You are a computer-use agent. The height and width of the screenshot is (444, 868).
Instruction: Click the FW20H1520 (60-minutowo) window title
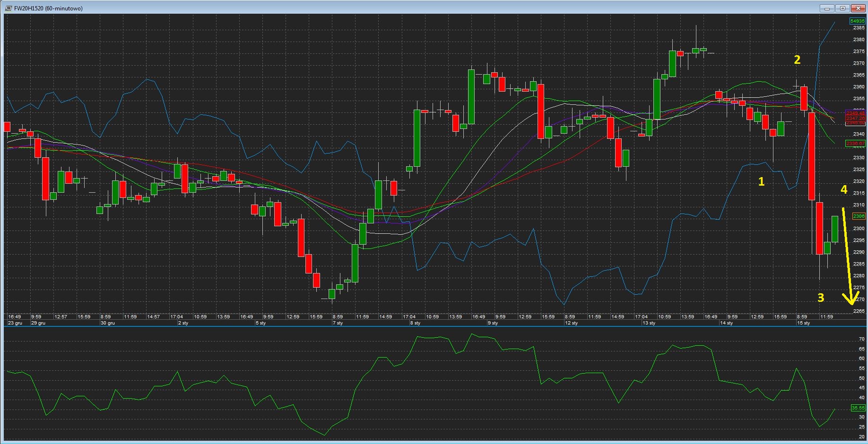[x=48, y=9]
